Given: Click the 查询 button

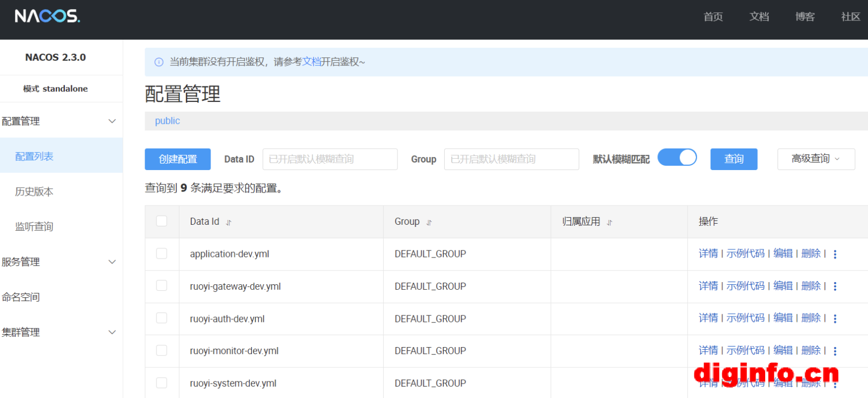Looking at the screenshot, I should point(734,159).
